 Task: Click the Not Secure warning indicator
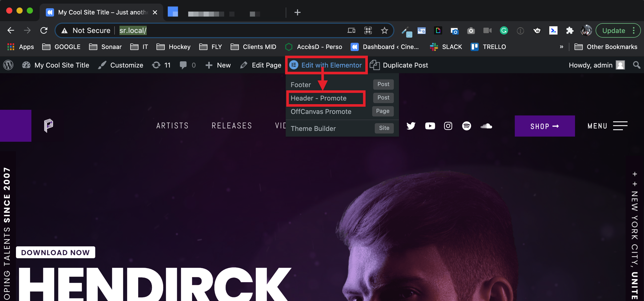click(86, 30)
